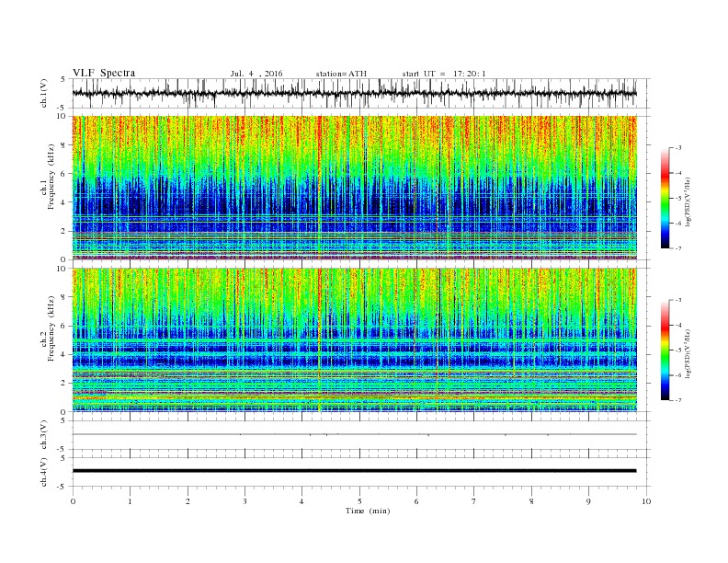
Task: Click inside the ch.1 voltage waveform trace
Action: (354, 93)
